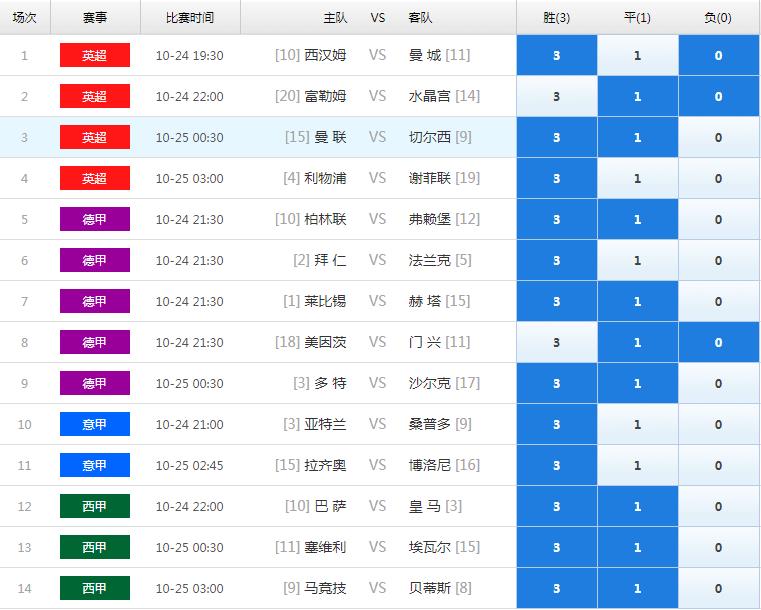Viewport: 761px width, 610px height.
Task: Click the 德甲 tag for 多特 match
Action: click(x=95, y=383)
